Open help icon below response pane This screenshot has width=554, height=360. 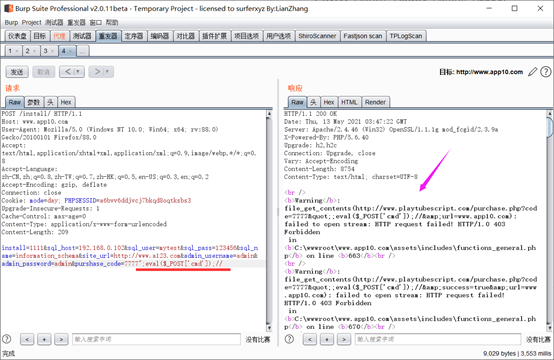coord(289,339)
